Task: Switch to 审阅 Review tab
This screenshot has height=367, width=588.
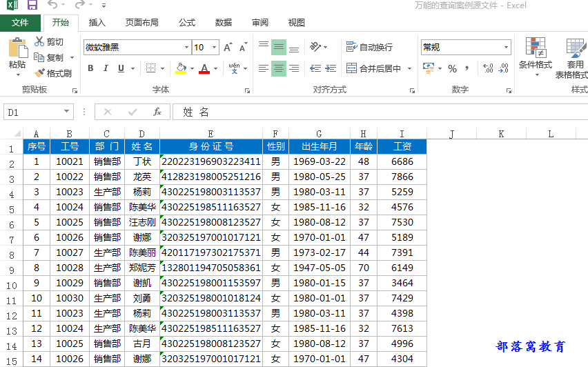Action: (x=260, y=23)
